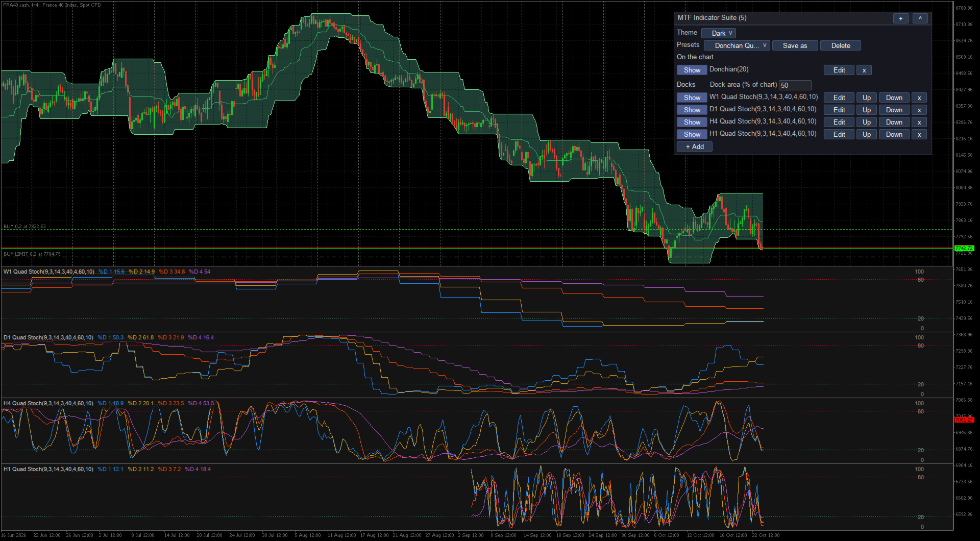Click the green current price tag 7742.72

(x=964, y=249)
